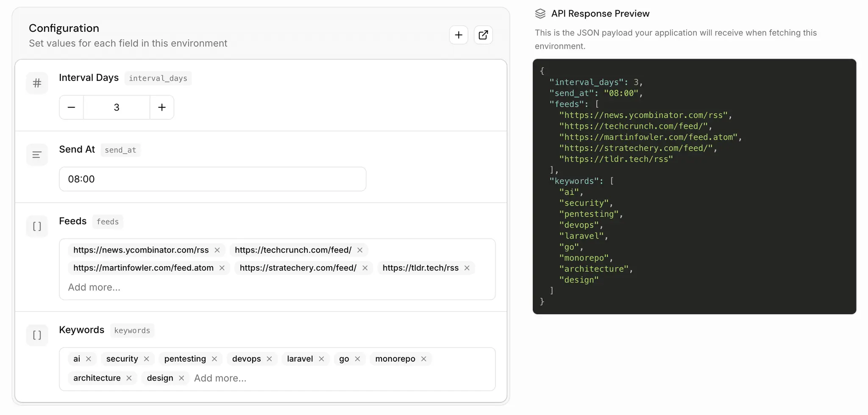Click the Send At input containing 08:00
Screen dimensions: 868x415
click(x=212, y=179)
